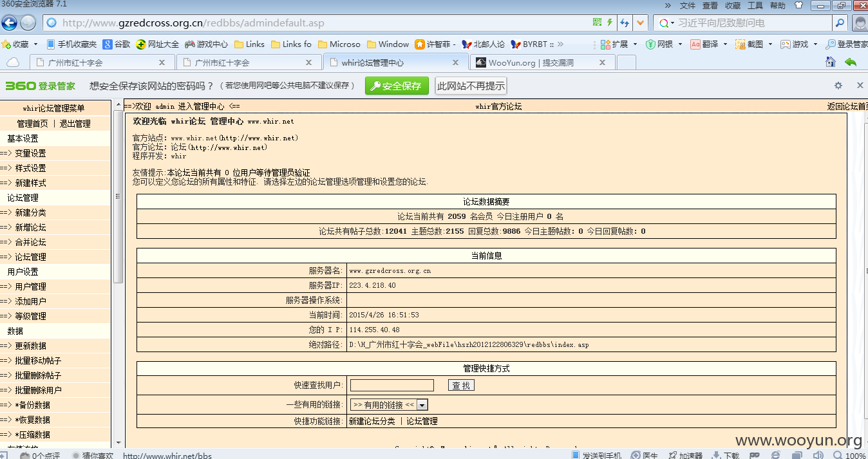Click the green lightning speed icon
The height and width of the screenshot is (459, 868).
[x=610, y=23]
